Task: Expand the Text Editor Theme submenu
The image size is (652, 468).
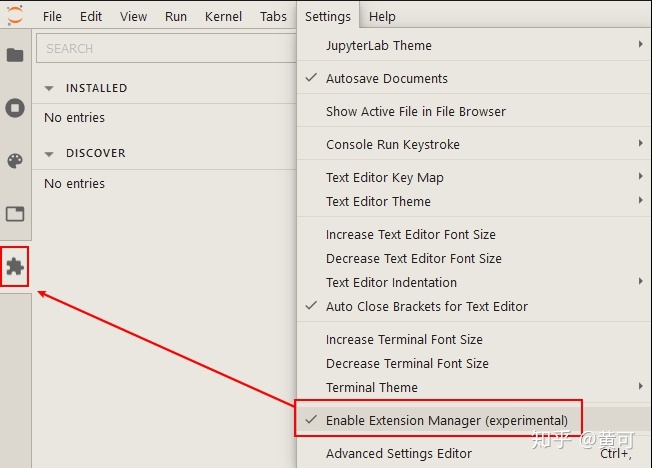Action: 474,201
